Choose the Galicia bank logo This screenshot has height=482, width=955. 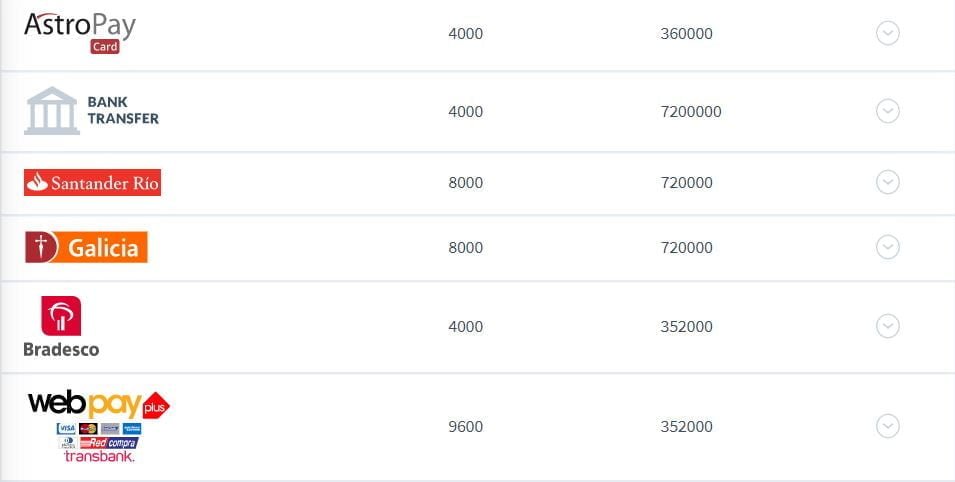coord(86,247)
